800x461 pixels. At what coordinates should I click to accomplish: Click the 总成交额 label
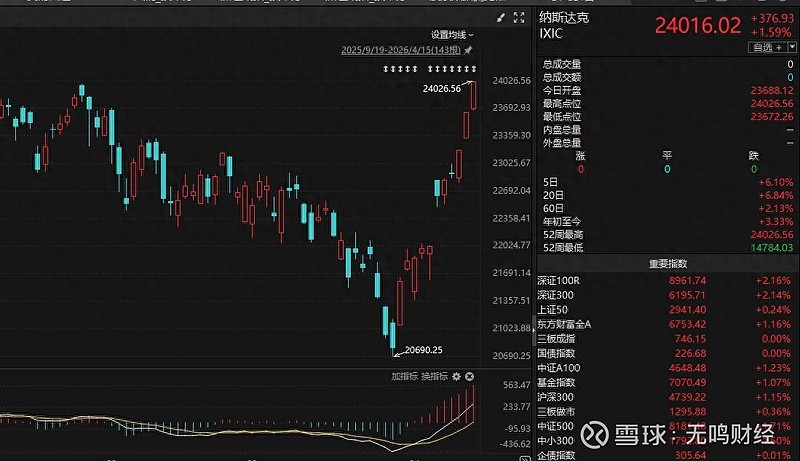pyautogui.click(x=562, y=78)
